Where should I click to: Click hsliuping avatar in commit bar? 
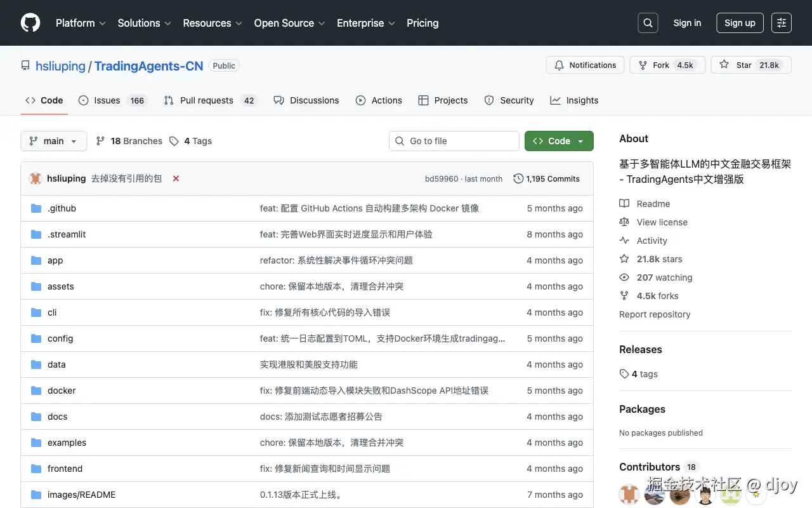coord(36,178)
